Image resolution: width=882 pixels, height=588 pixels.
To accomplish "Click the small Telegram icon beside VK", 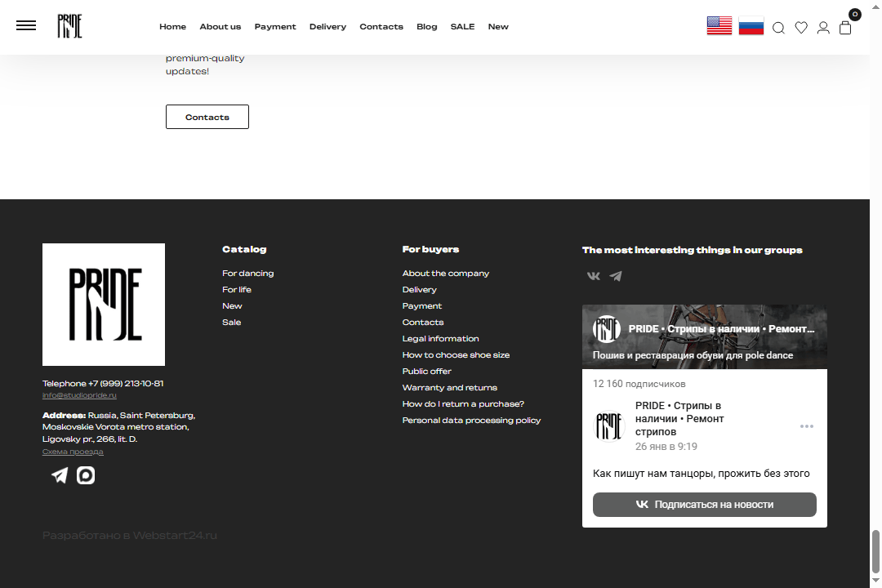I will 616,276.
